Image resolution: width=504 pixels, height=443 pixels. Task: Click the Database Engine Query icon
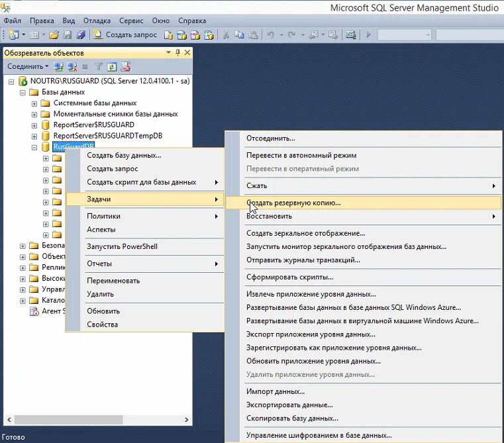pos(168,34)
